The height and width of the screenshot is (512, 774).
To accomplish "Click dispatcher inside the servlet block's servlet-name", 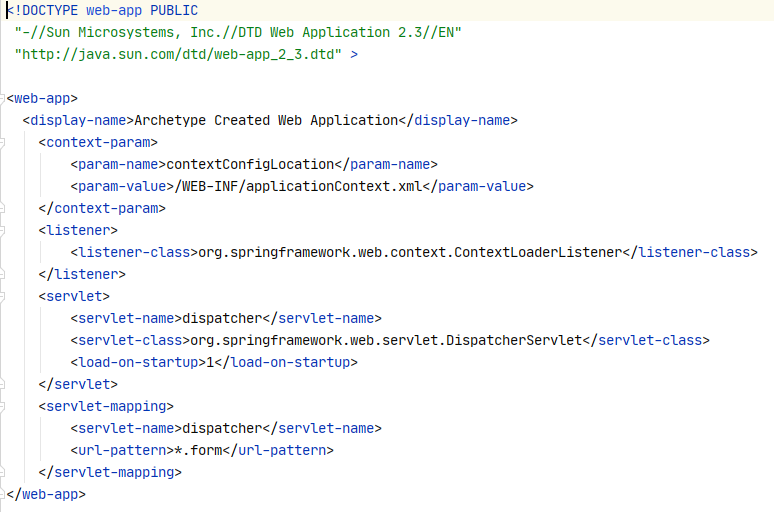I will (x=222, y=318).
